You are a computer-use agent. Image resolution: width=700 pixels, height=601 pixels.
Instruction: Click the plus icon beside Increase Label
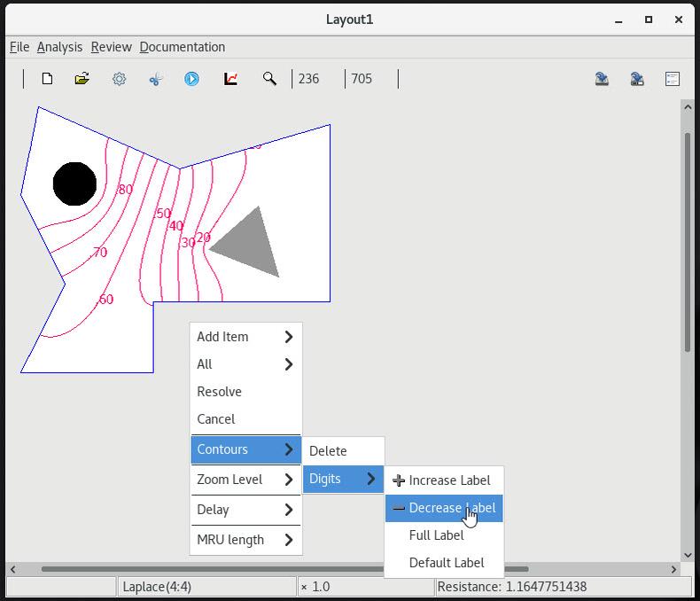399,480
